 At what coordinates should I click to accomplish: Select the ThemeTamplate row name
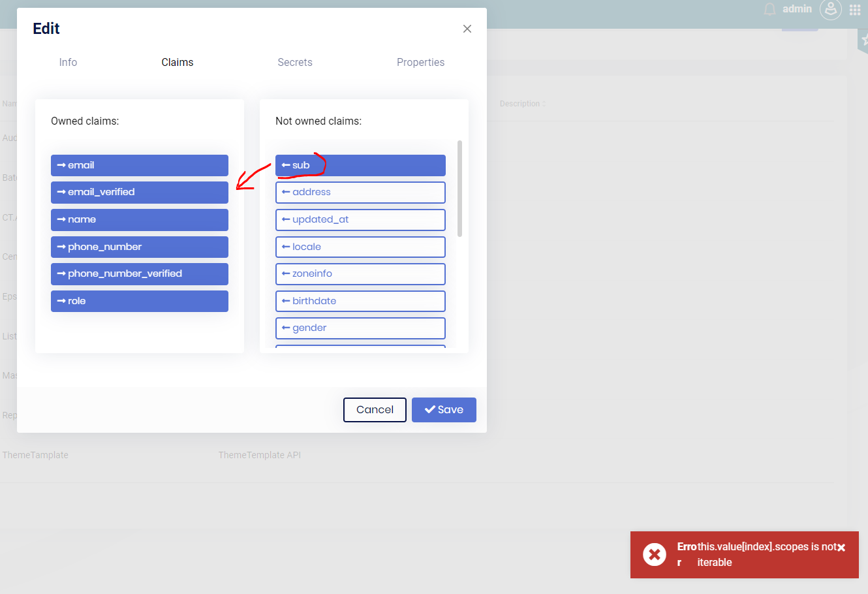click(x=35, y=455)
